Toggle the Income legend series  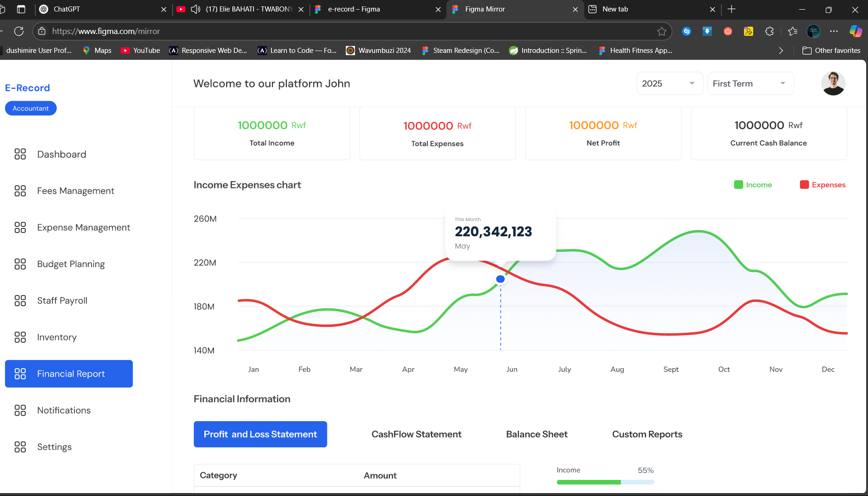click(753, 185)
